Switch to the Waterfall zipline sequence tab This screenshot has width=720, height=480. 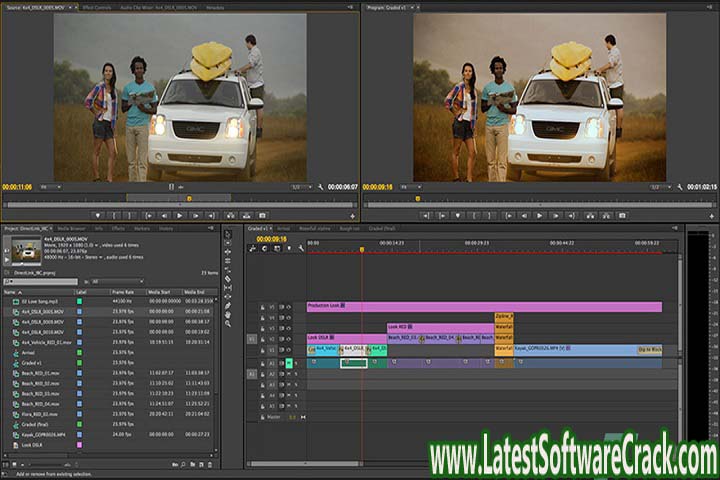(315, 228)
